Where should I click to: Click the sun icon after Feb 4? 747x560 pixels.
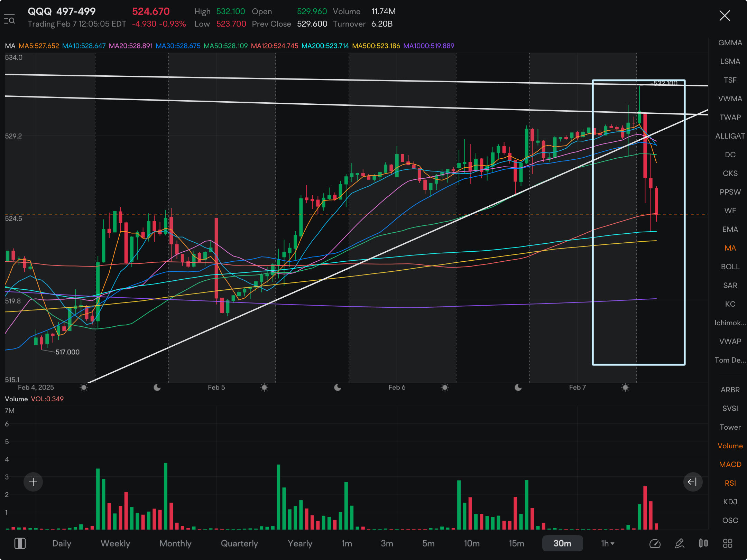(x=84, y=388)
